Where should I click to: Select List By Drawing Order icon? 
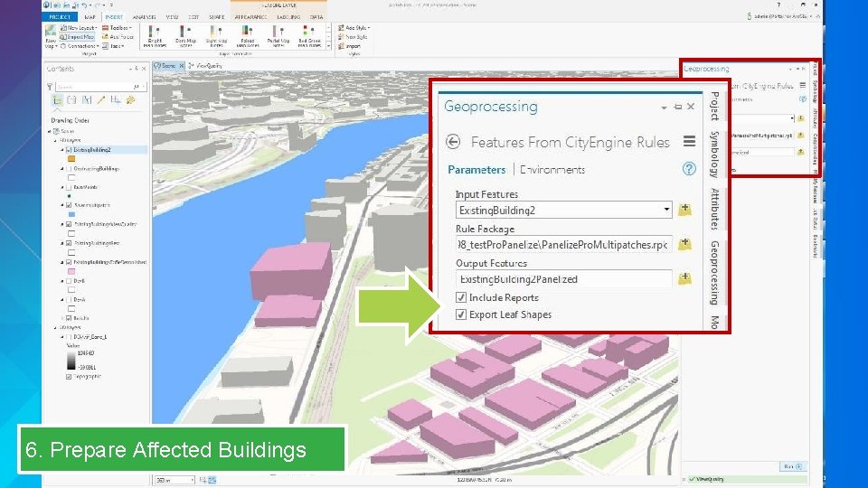tap(57, 100)
